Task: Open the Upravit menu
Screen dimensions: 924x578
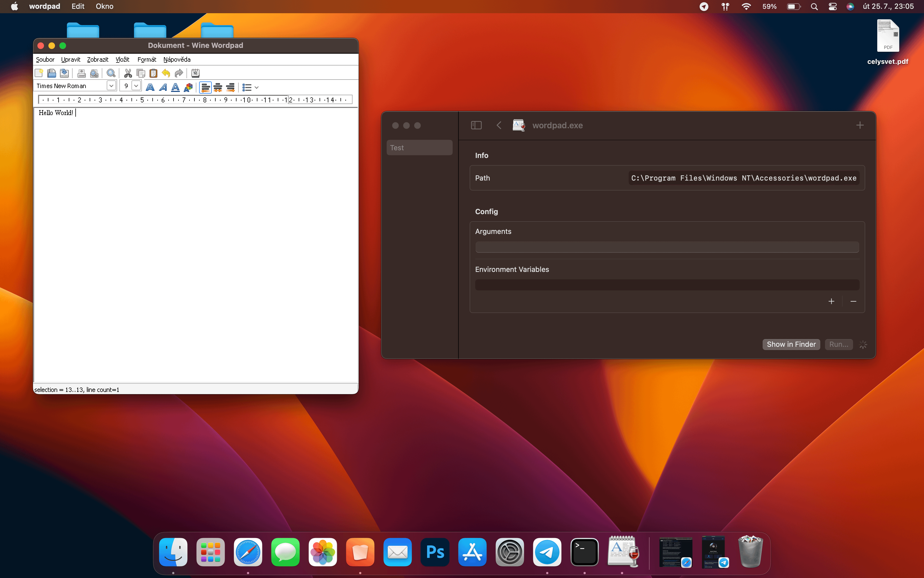Action: pos(71,59)
